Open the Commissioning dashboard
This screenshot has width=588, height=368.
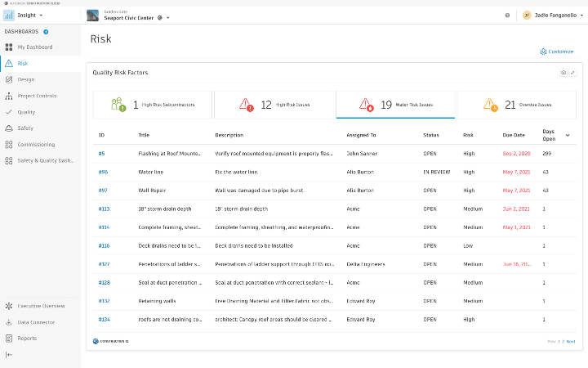tap(34, 144)
